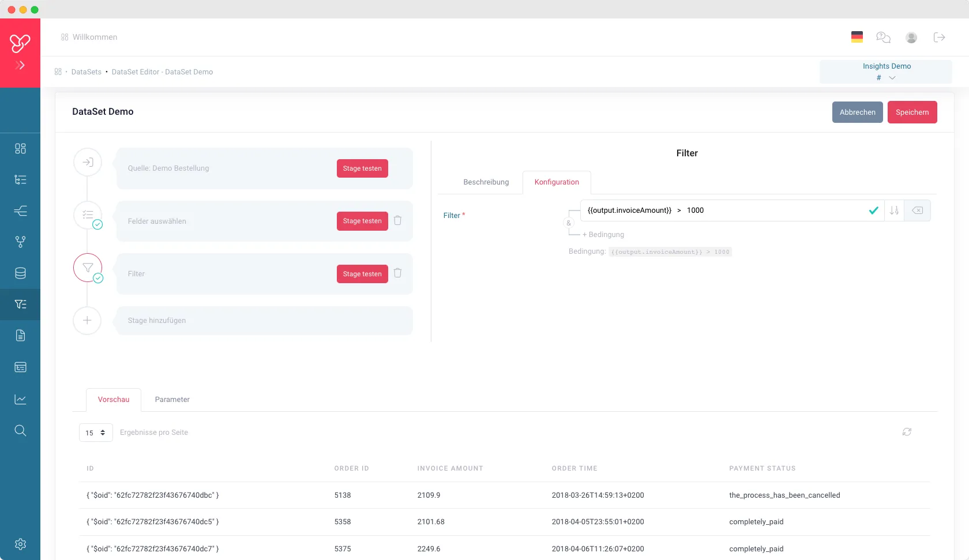Remove the filter condition with backspace icon

point(917,211)
